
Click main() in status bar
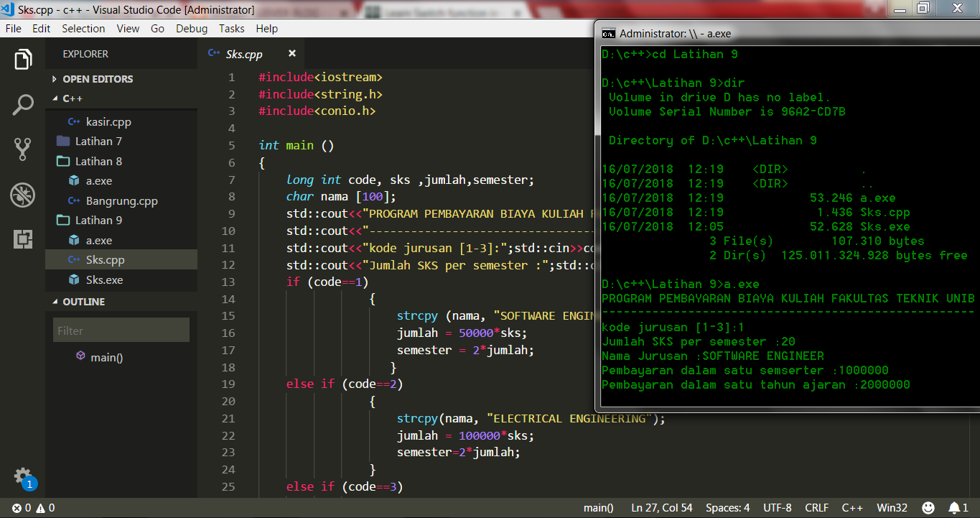599,508
